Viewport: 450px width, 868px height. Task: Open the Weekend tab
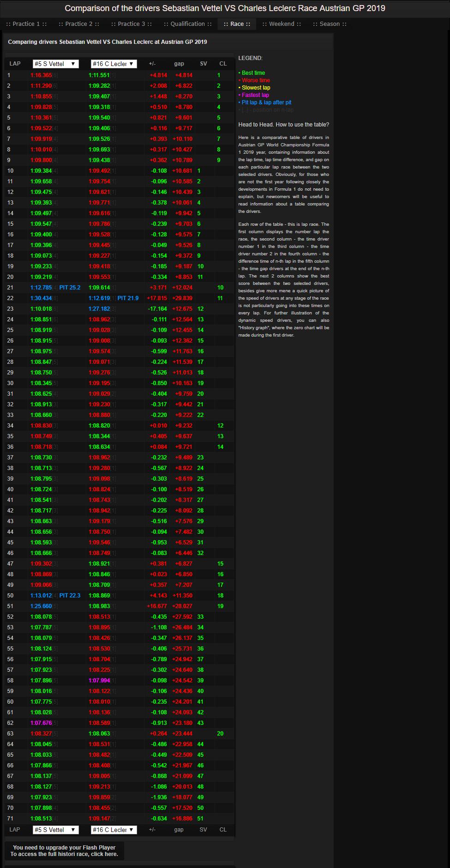pos(282,24)
